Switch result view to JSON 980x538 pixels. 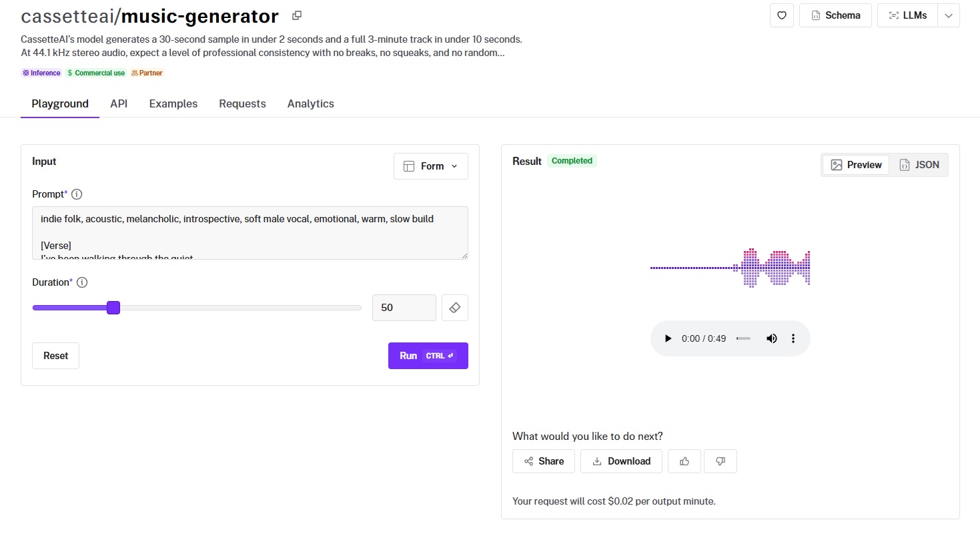(x=919, y=165)
